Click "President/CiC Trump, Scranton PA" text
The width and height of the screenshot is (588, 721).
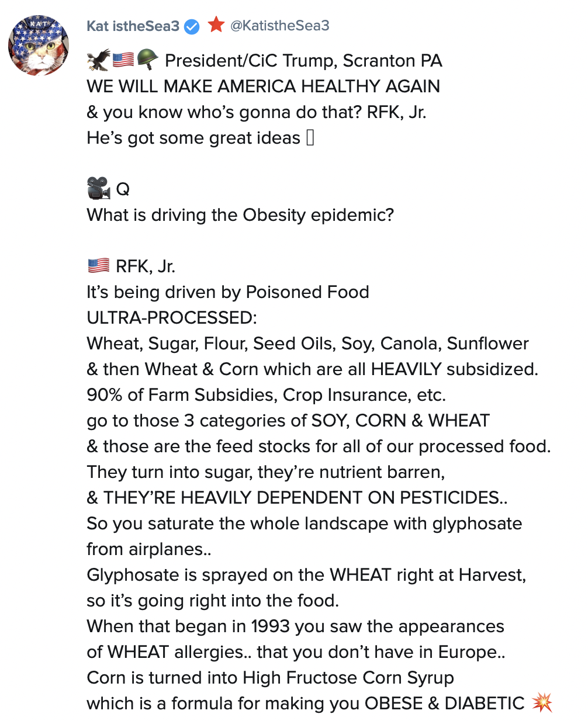coord(303,61)
